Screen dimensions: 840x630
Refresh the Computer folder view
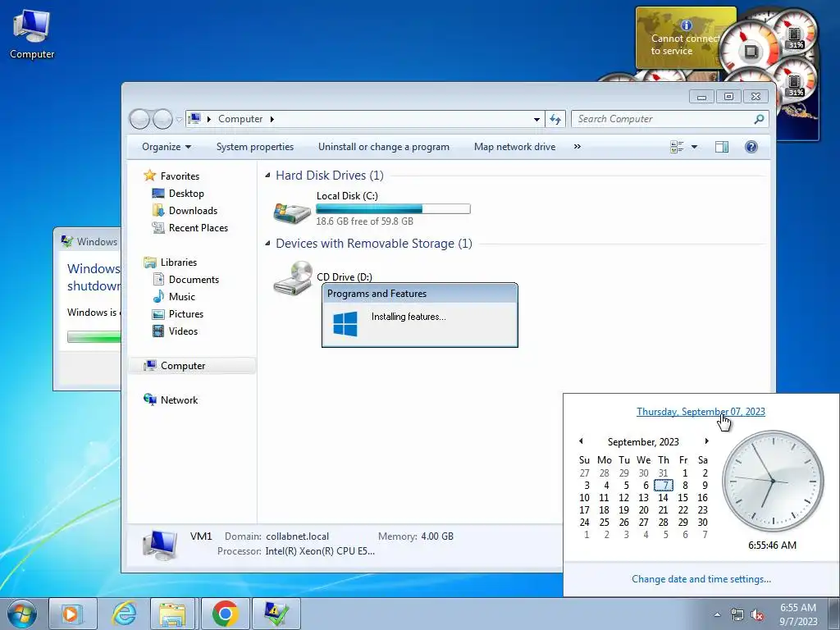point(555,119)
